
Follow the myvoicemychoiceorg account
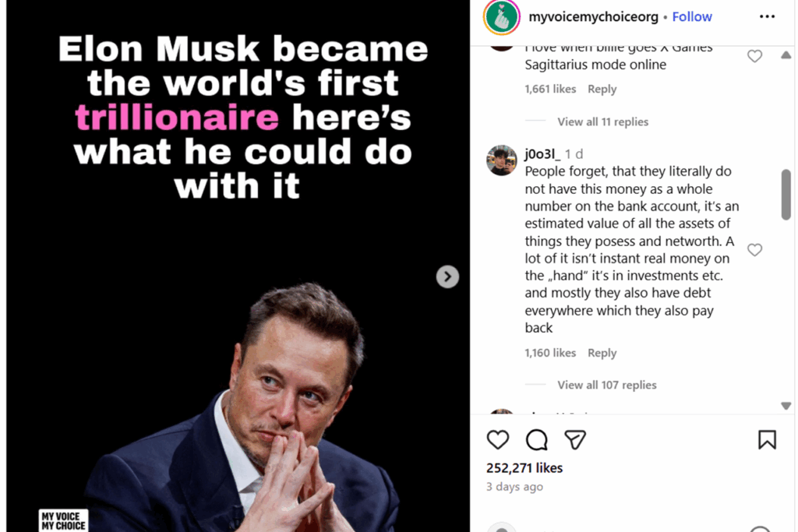coord(692,16)
